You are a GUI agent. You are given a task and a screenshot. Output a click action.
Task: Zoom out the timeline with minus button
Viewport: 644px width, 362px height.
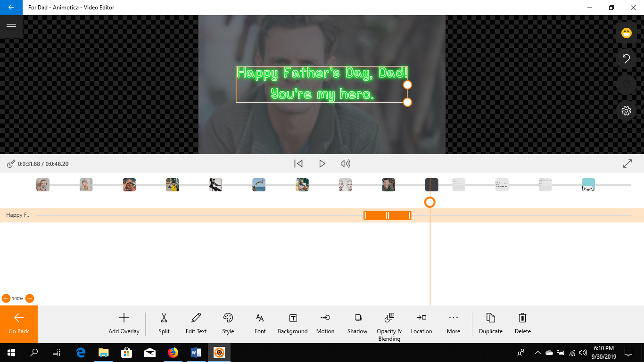tap(29, 298)
